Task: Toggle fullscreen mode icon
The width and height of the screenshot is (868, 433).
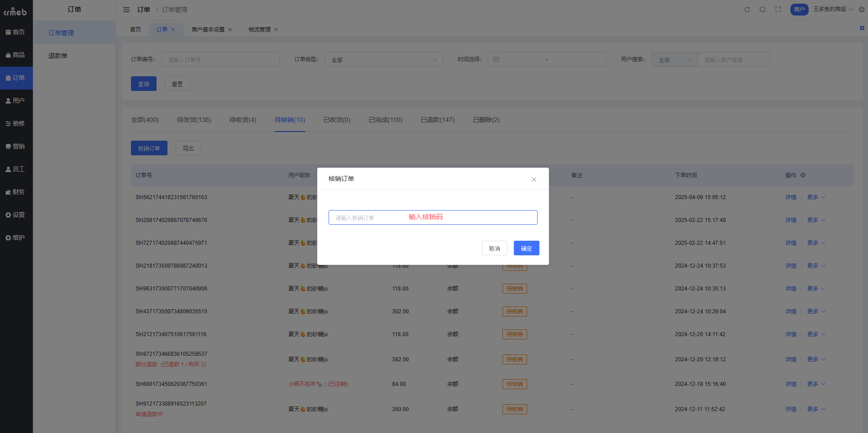Action: [778, 10]
